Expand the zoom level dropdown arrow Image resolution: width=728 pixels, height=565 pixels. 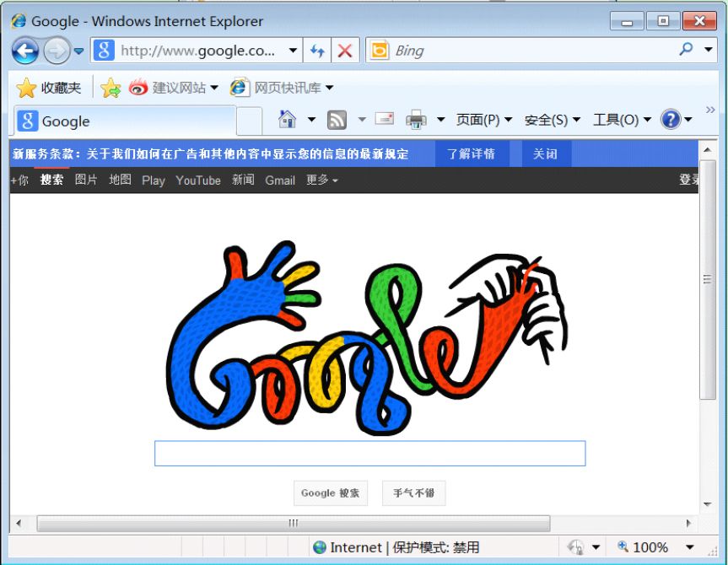[x=690, y=547]
